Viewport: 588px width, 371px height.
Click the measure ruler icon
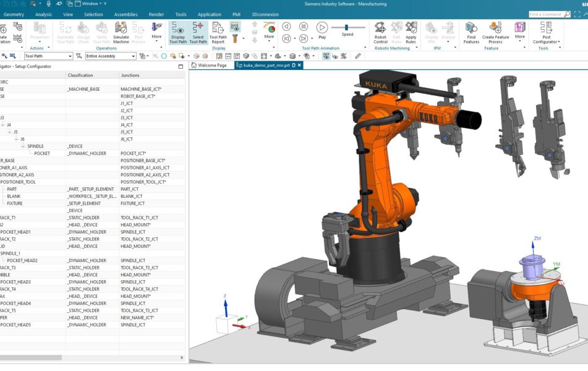coord(358,56)
